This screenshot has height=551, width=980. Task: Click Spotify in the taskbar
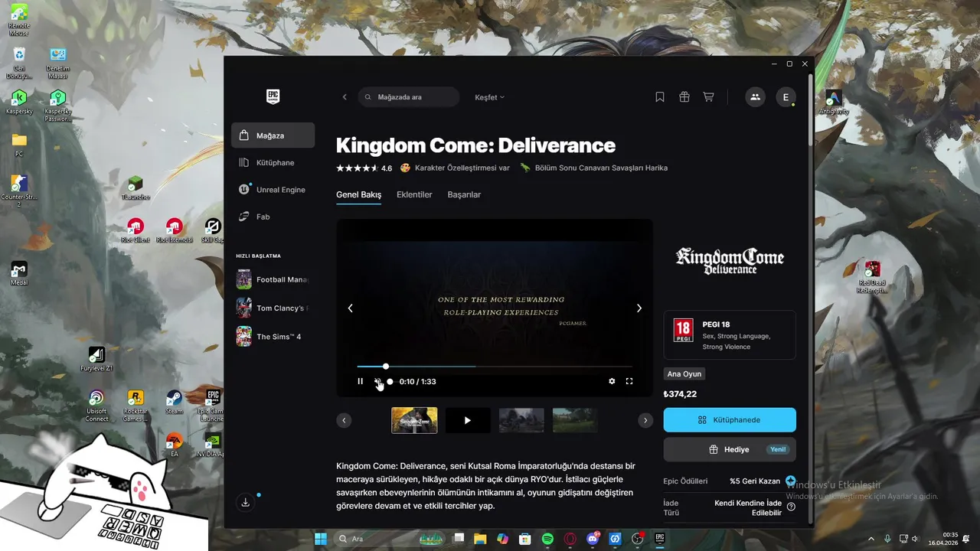[547, 539]
